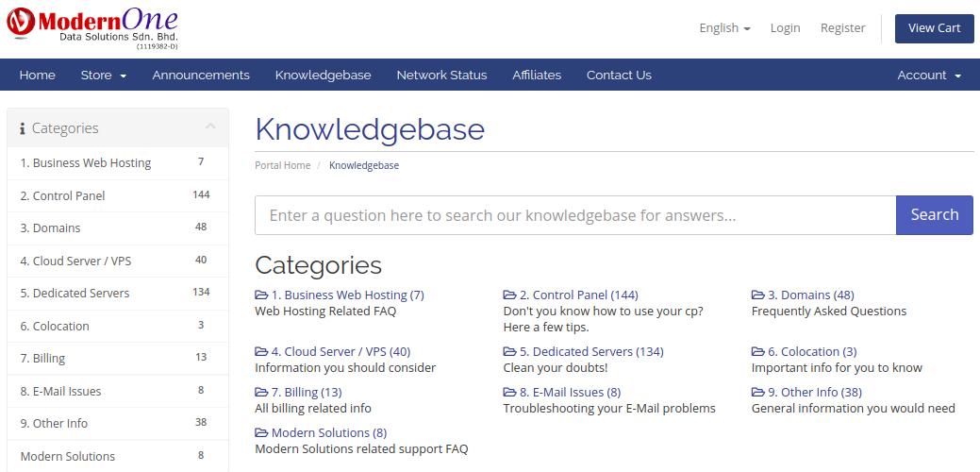Screen dimensions: 980x472
Task: Click 'All billing related info' text
Action: 313,409
